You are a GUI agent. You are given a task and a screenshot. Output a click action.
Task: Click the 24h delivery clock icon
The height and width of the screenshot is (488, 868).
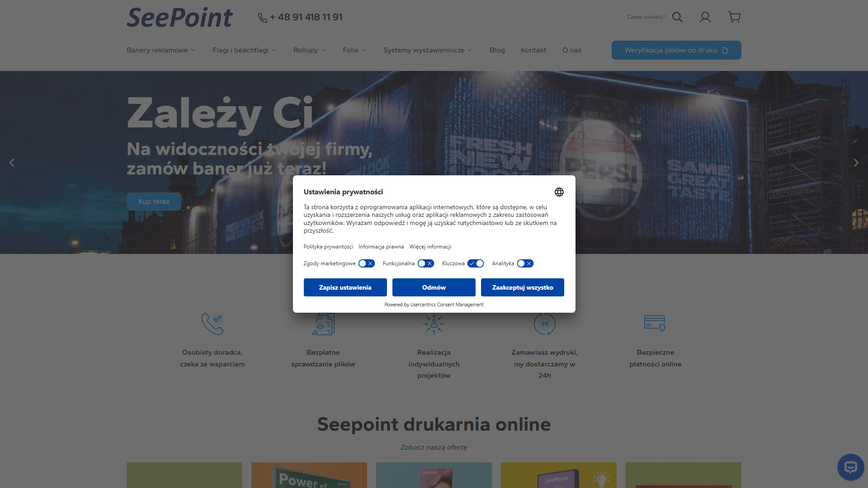[545, 324]
